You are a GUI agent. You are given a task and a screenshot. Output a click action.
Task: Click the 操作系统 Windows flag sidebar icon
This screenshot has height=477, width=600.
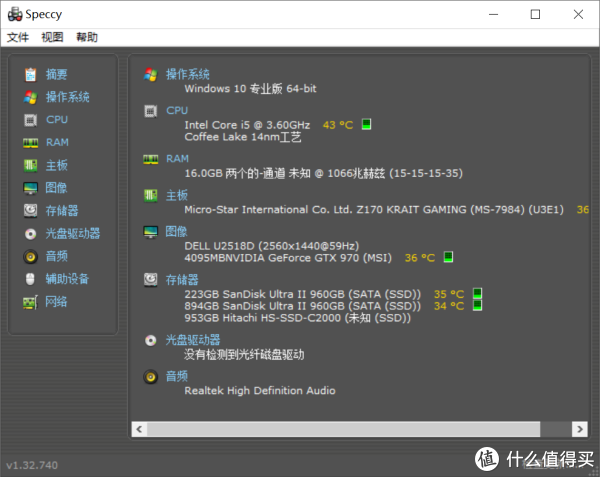(x=31, y=97)
